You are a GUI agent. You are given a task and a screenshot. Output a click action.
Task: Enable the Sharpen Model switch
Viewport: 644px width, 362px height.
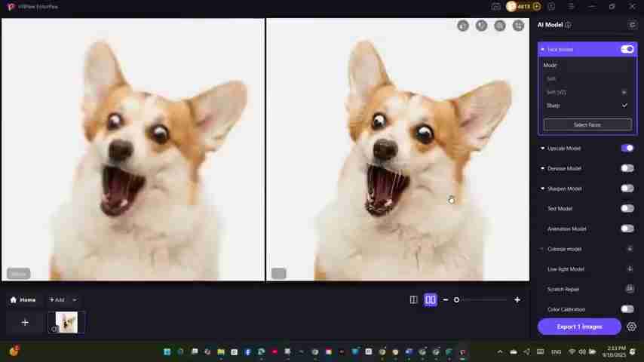pos(627,189)
